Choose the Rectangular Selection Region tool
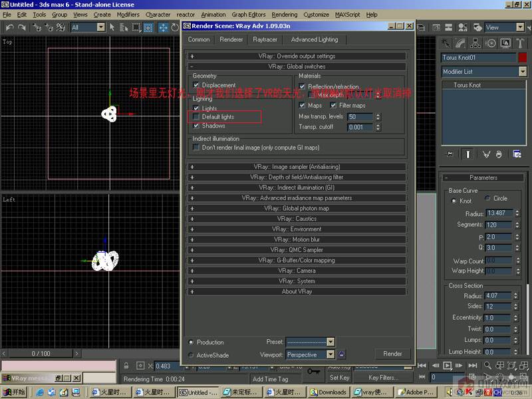This screenshot has height=399, width=532. tap(136, 27)
